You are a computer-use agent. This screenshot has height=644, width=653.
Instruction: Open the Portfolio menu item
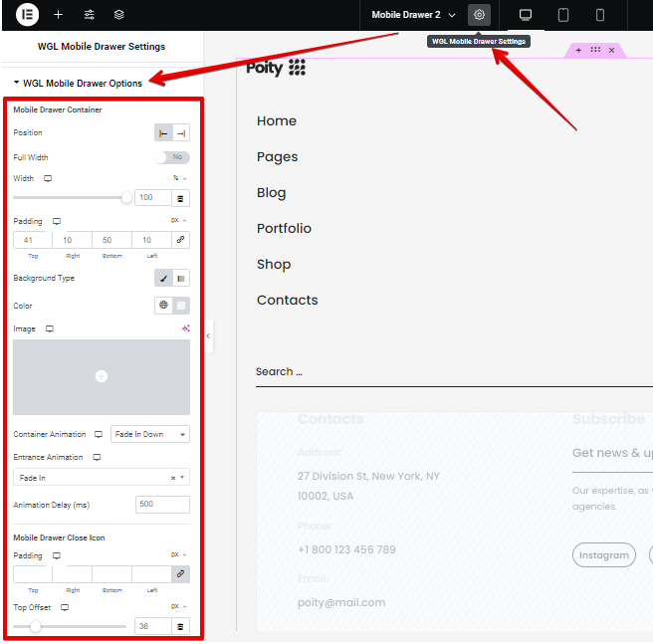pyautogui.click(x=284, y=228)
